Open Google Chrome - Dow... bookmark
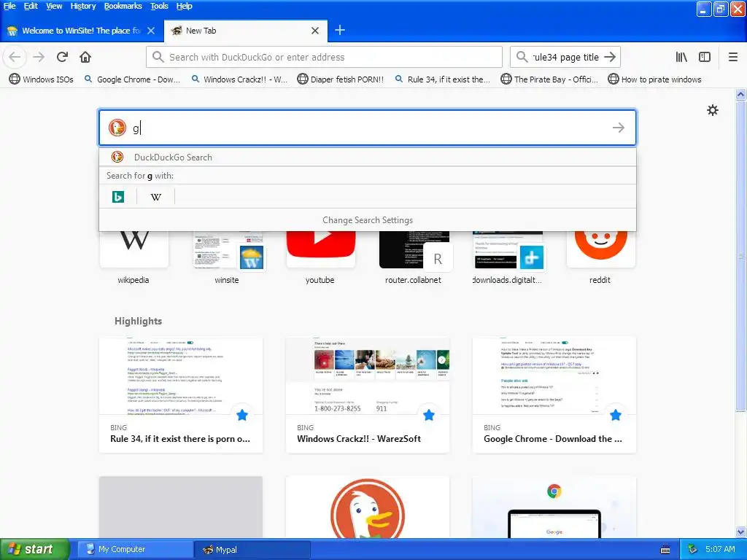The height and width of the screenshot is (560, 747). pyautogui.click(x=133, y=79)
